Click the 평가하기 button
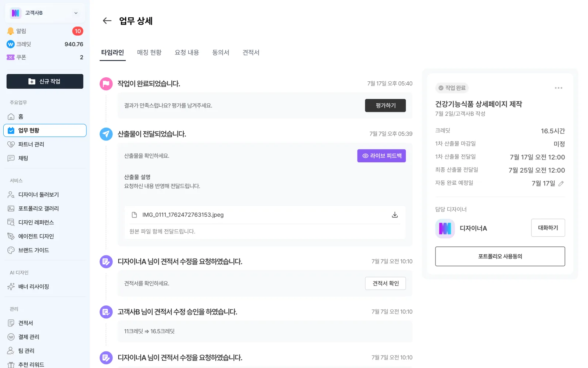588x368 pixels. pyautogui.click(x=385, y=106)
